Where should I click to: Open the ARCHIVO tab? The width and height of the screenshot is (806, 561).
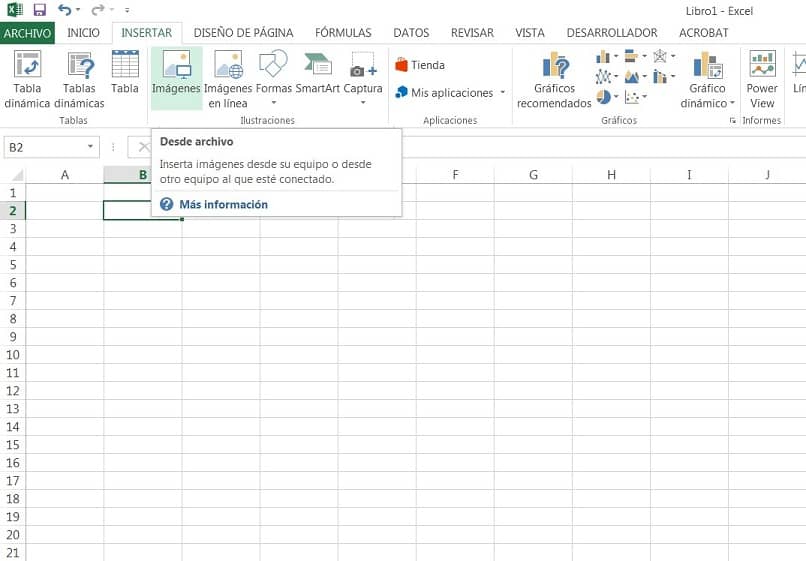coord(27,33)
